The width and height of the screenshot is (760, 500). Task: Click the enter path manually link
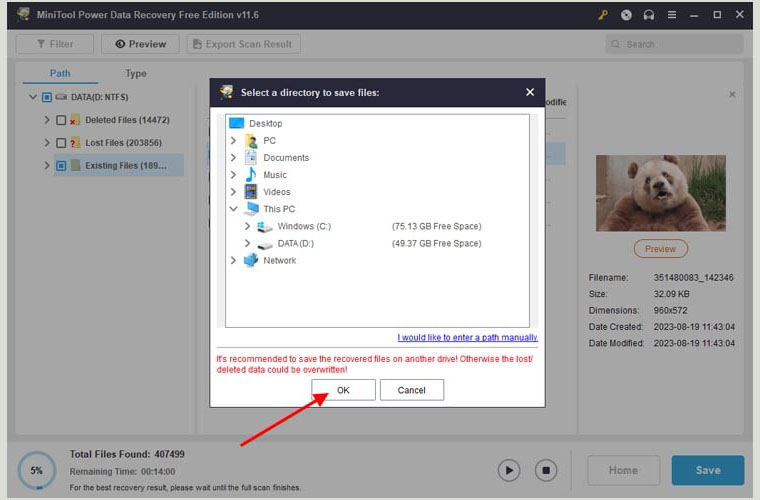click(467, 338)
